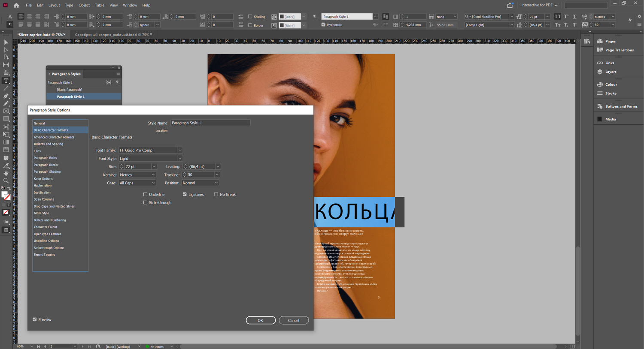Screen dimensions: 644x349
Task: Open the Case All Caps dropdown
Action: pos(137,183)
